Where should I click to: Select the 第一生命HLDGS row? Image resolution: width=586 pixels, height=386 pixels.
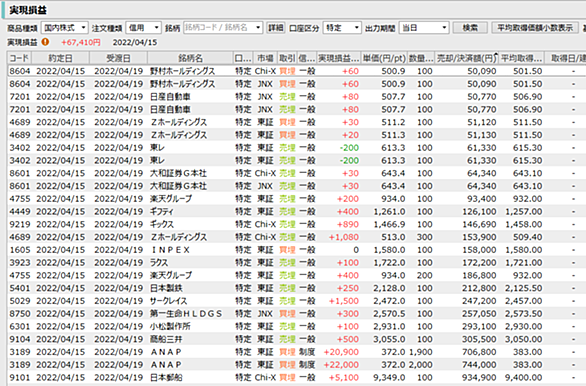pos(297,314)
